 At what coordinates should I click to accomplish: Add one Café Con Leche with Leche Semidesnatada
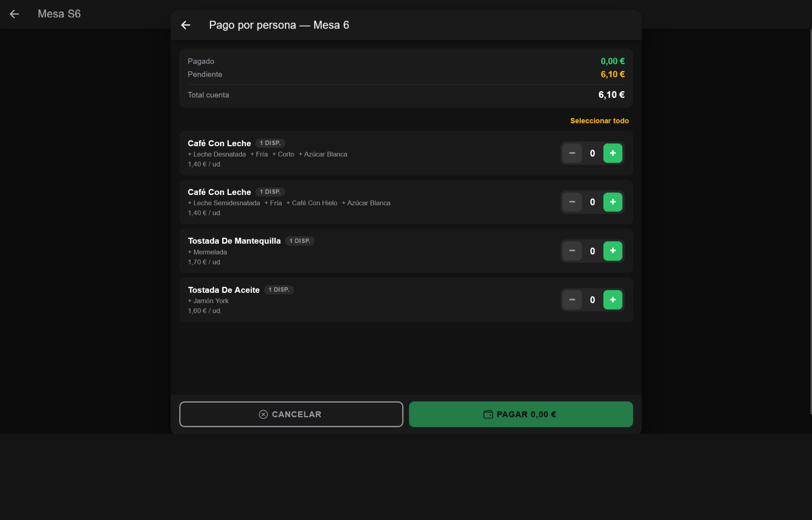tap(613, 202)
